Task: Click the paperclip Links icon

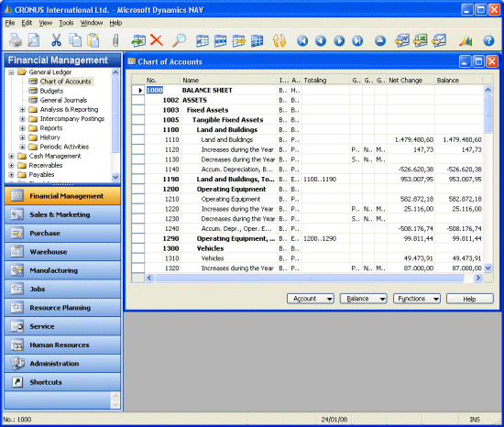Action: [115, 40]
